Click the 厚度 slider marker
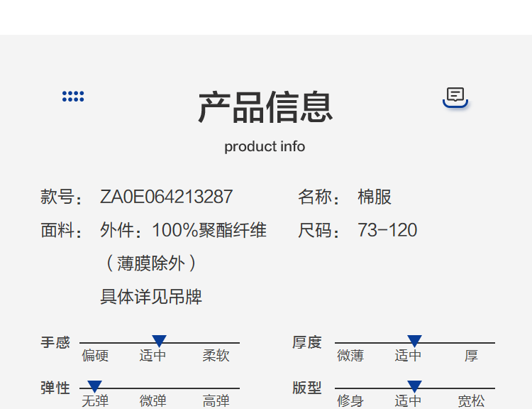Image resolution: width=532 pixels, height=409 pixels. coord(414,341)
